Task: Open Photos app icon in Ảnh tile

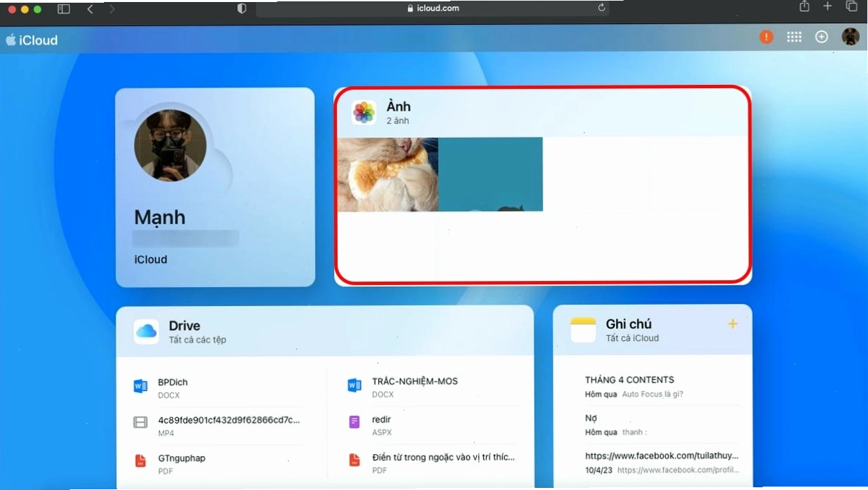Action: tap(364, 112)
